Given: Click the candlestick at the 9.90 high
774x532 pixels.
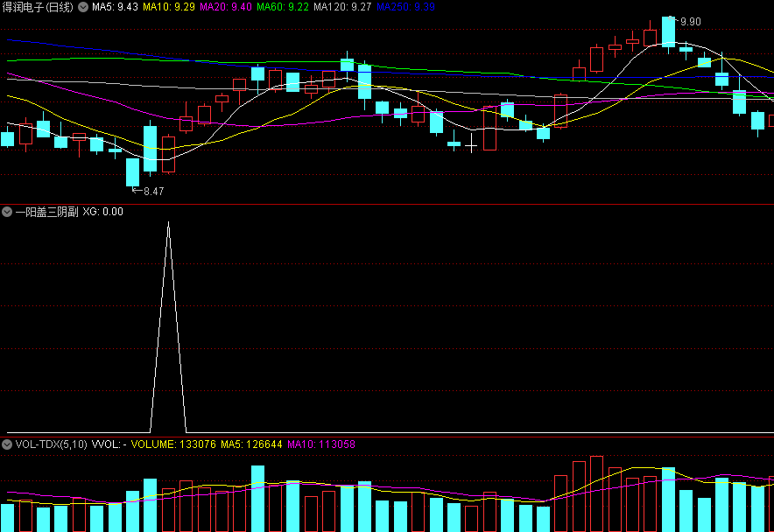Looking at the screenshot, I should pos(668,32).
